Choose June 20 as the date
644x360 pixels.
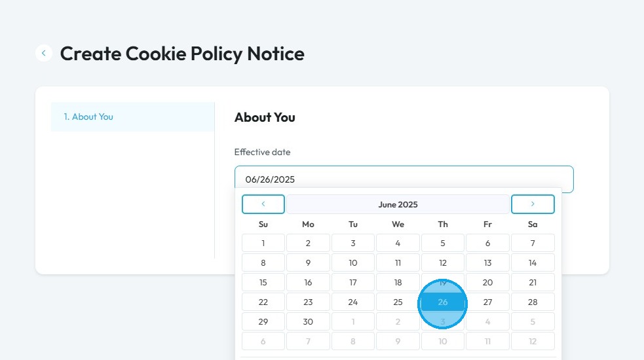click(487, 282)
